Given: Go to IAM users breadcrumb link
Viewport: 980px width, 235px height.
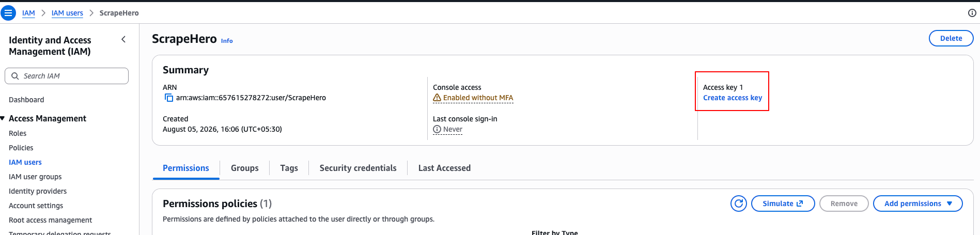Looking at the screenshot, I should point(67,13).
